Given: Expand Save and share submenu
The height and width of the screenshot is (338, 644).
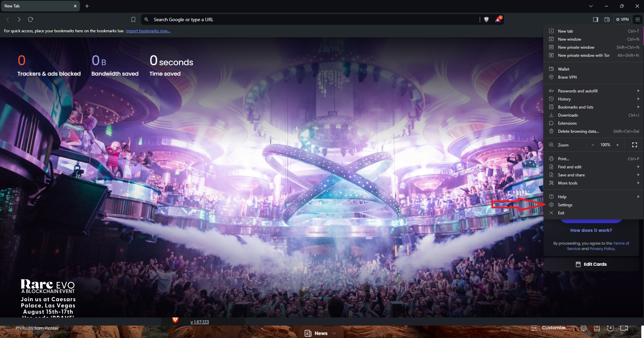Looking at the screenshot, I should coord(594,175).
